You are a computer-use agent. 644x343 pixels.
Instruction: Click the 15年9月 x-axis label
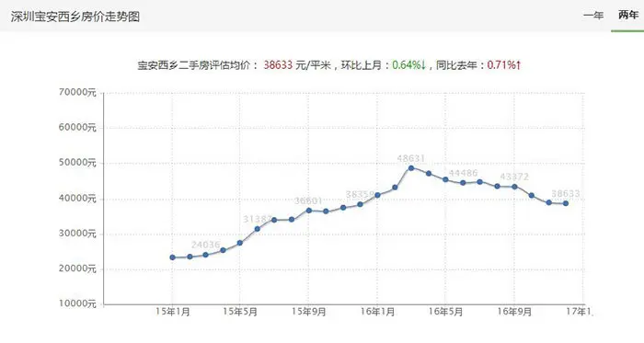tap(309, 312)
